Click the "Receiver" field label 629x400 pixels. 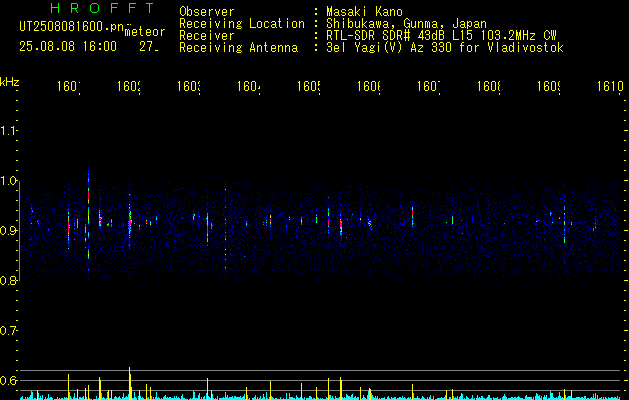[207, 36]
